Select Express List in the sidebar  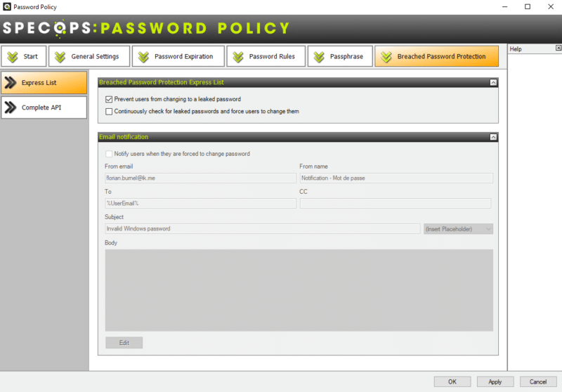(x=44, y=83)
